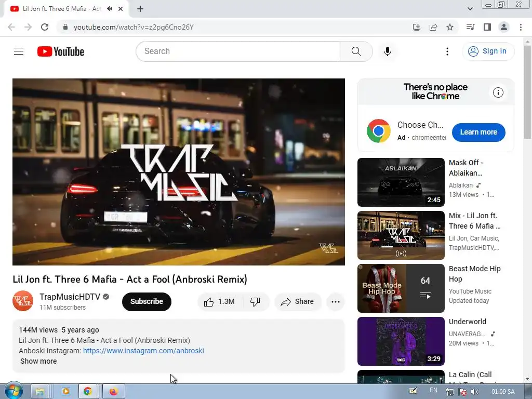
Task: Mute tab via speaker icon on tab
Action: [x=109, y=9]
